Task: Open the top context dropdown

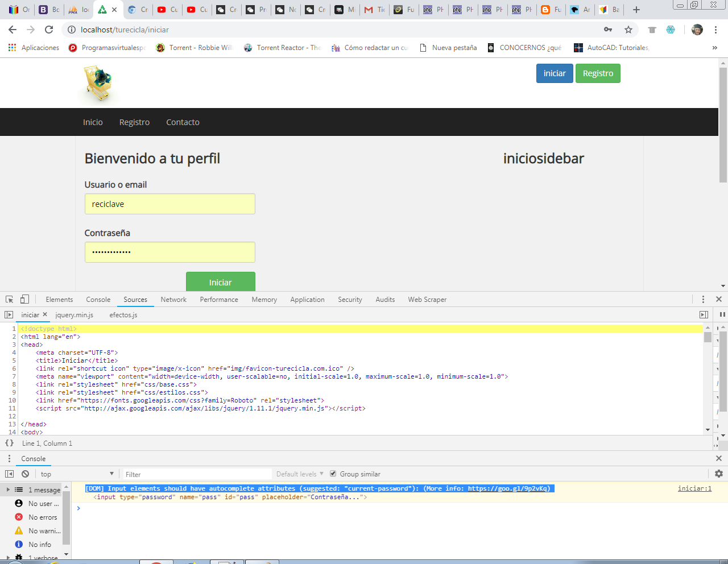Action: [77, 474]
